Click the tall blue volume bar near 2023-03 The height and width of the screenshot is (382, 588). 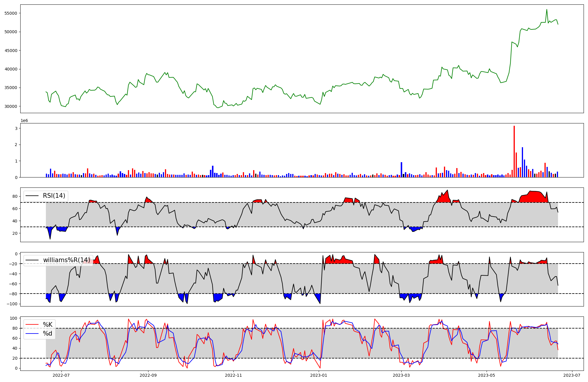[401, 170]
